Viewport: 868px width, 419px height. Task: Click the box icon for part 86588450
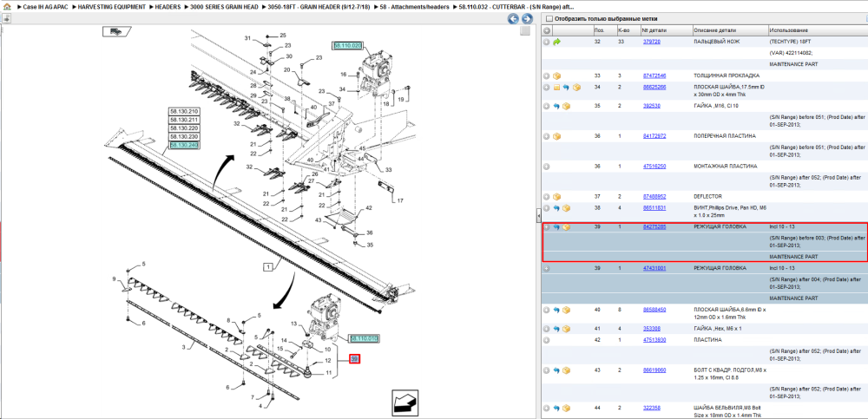coord(566,310)
